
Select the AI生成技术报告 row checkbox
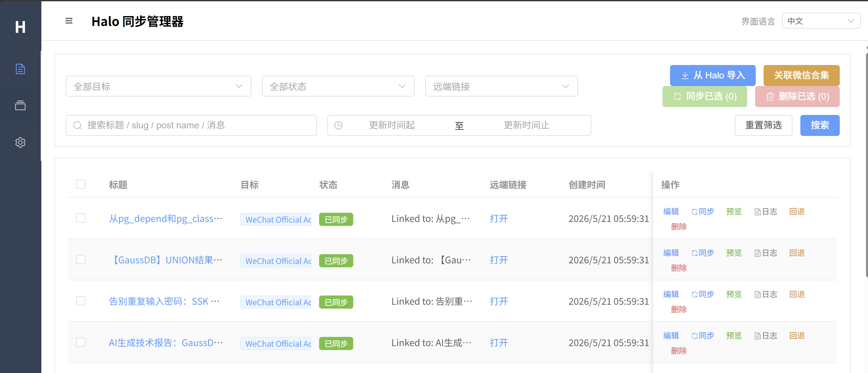click(x=81, y=342)
